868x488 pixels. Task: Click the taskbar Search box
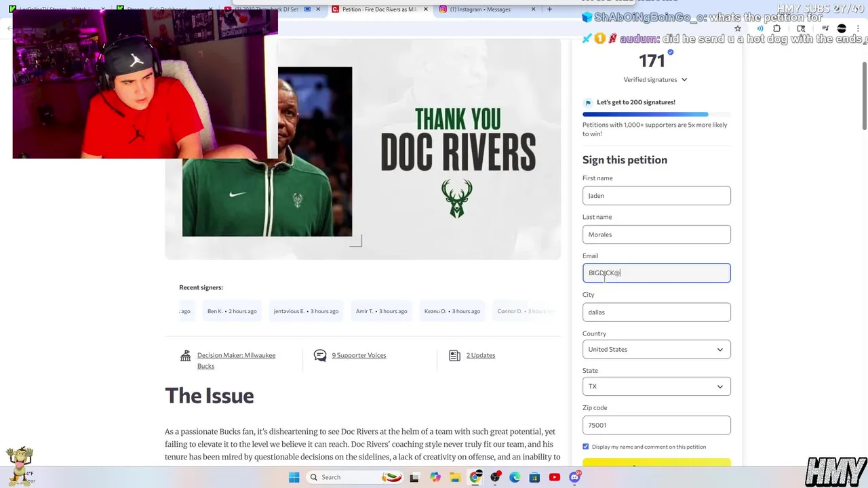(x=356, y=477)
